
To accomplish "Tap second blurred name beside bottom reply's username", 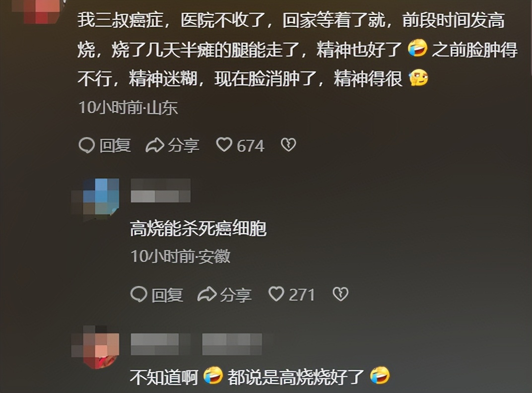I will pos(232,344).
